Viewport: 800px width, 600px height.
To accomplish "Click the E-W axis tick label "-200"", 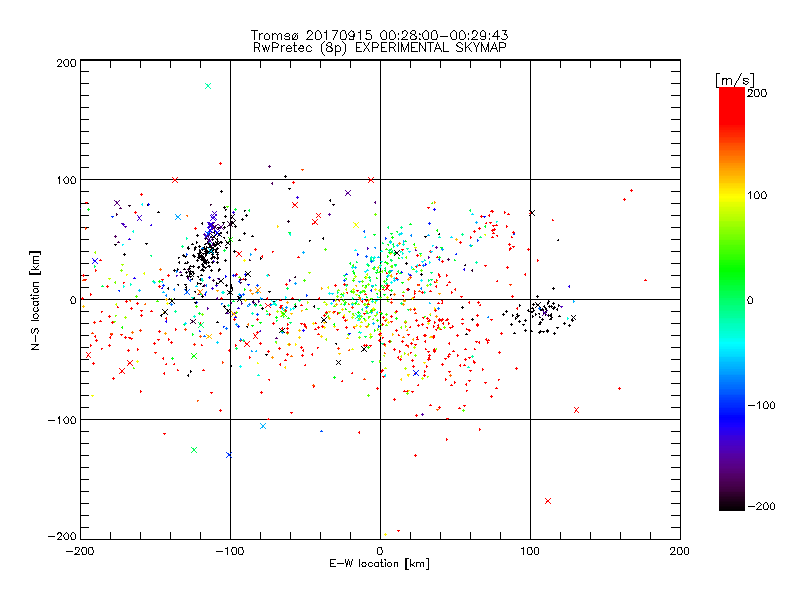I will 80,552.
